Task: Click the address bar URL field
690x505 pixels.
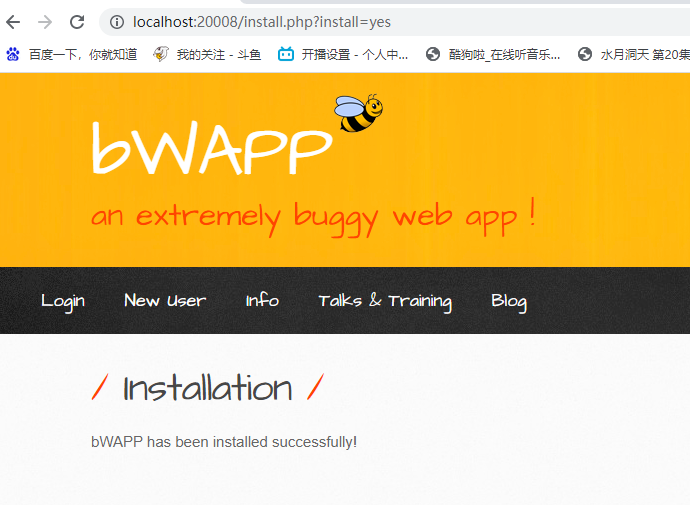Action: coord(396,22)
